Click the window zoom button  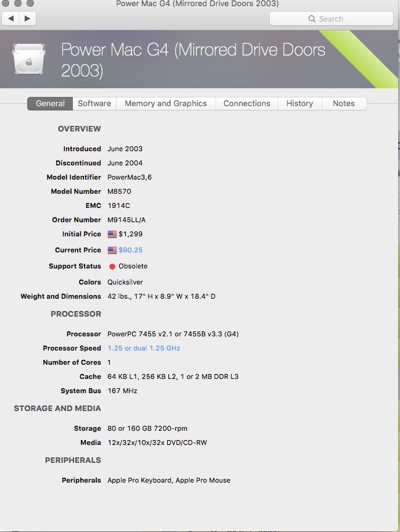(30, 3)
